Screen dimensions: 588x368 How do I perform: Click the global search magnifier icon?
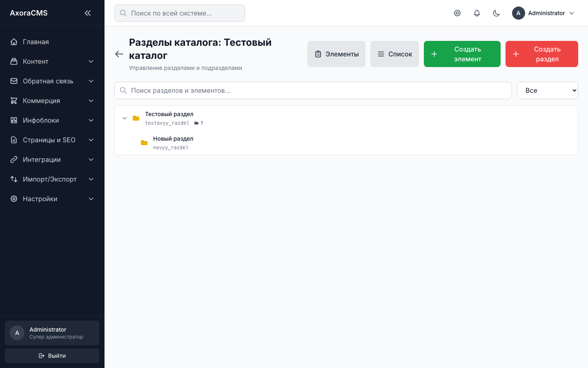click(123, 13)
